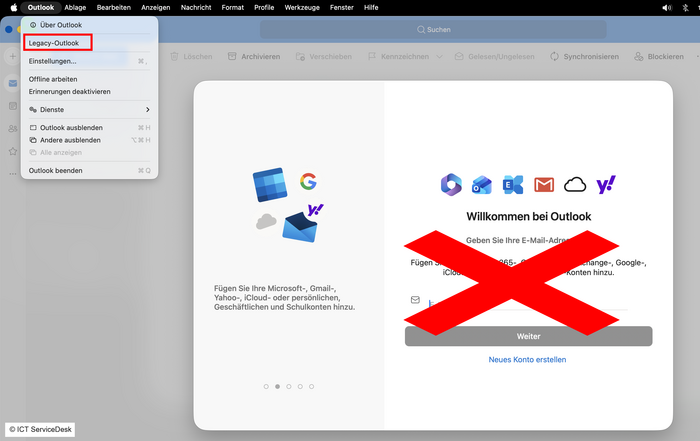
Task: Click the Archivieren toolbar button
Action: (254, 57)
